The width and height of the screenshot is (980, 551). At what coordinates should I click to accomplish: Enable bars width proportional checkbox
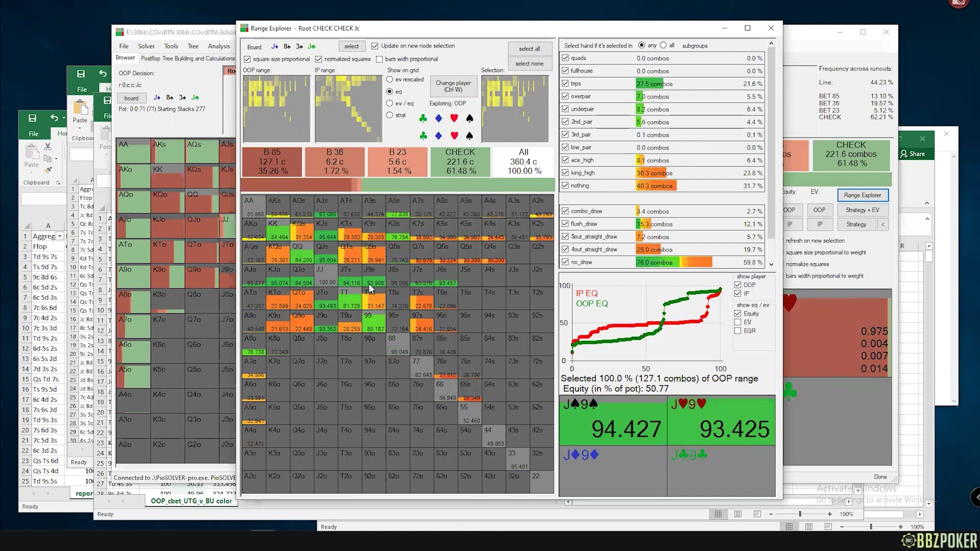[379, 59]
